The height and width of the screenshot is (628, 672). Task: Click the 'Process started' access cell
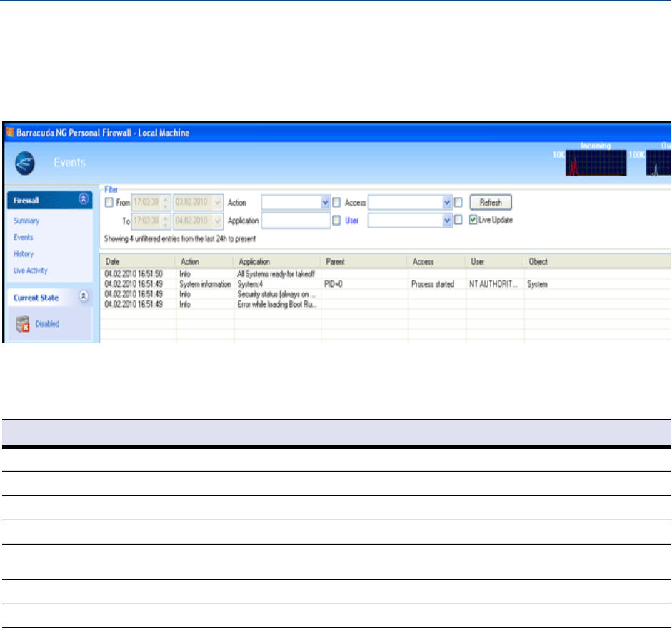433,284
